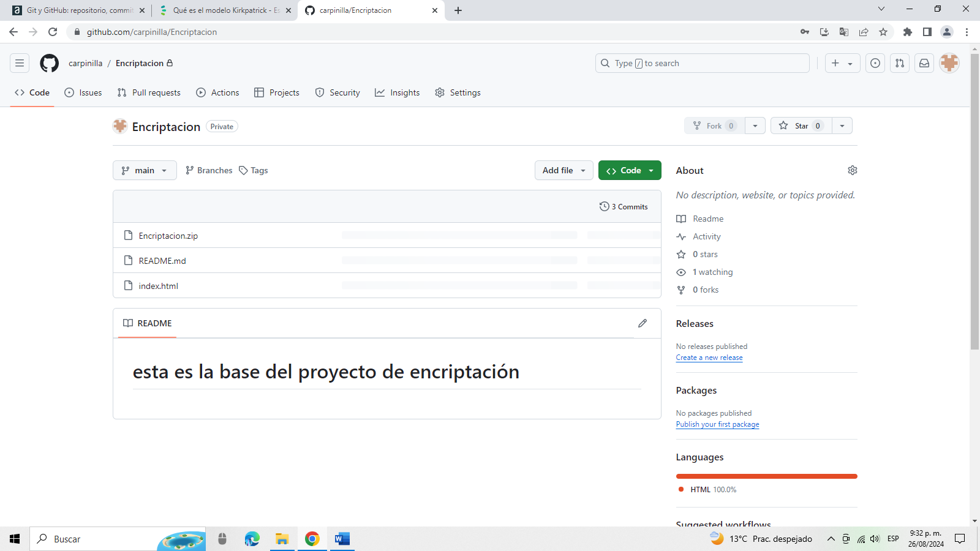Open the Windows Start menu
Image resolution: width=980 pixels, height=551 pixels.
coord(15,539)
